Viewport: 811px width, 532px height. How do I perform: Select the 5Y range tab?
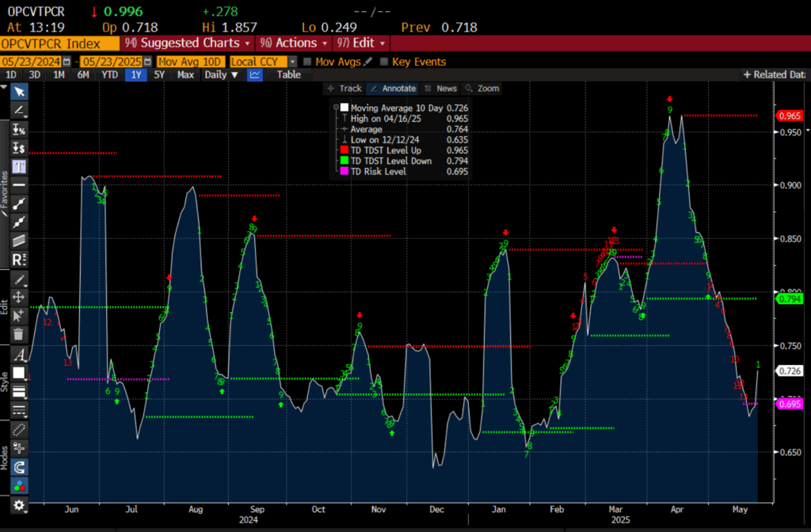coord(159,75)
